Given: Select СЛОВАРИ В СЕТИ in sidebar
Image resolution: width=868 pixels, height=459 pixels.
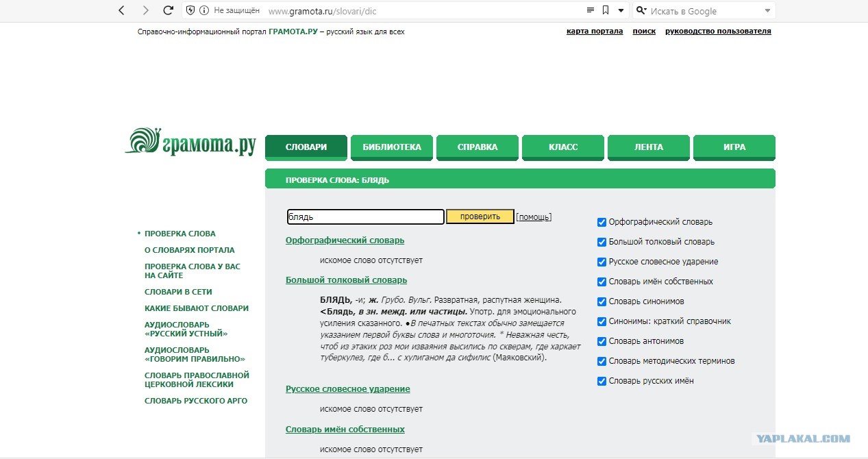Looking at the screenshot, I should [x=178, y=292].
